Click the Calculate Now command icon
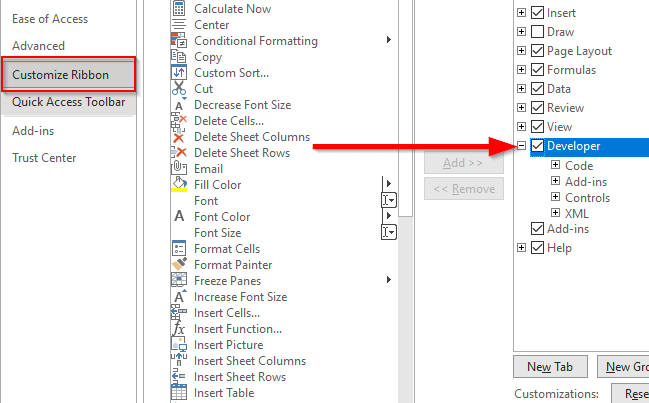 click(179, 8)
